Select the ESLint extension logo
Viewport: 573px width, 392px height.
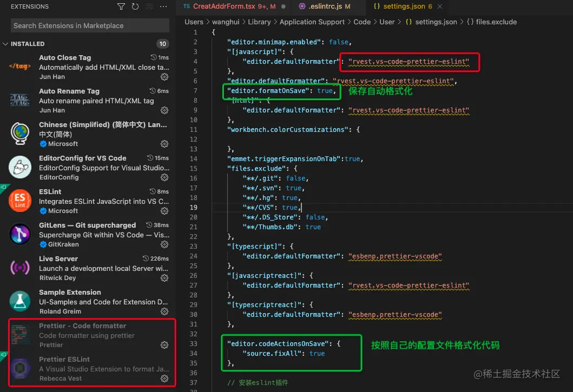19,201
